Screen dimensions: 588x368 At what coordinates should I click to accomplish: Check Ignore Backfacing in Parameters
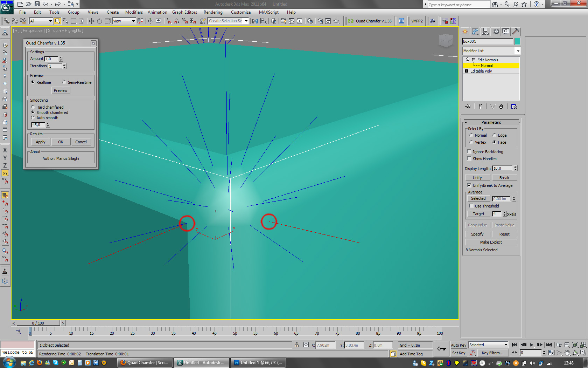click(x=469, y=152)
